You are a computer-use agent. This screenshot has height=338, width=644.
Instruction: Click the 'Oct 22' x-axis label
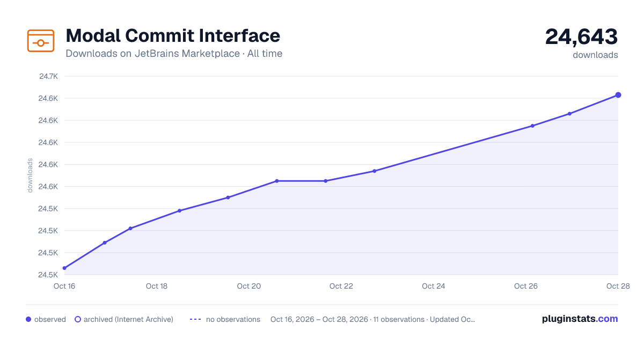(341, 286)
